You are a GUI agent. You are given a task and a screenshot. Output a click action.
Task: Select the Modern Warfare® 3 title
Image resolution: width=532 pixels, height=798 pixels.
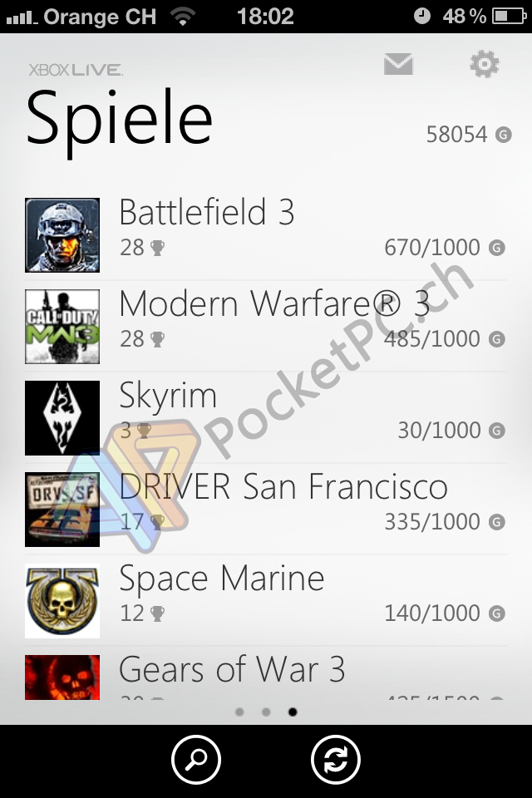pos(273,304)
